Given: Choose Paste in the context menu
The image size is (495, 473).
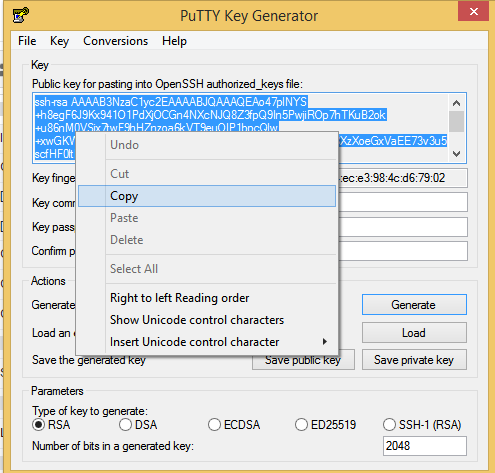Looking at the screenshot, I should pos(207,218).
